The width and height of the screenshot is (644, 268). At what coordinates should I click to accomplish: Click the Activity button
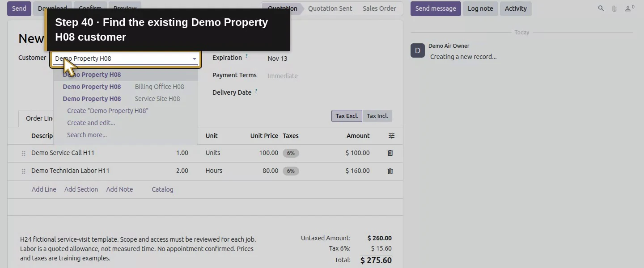[x=516, y=8]
